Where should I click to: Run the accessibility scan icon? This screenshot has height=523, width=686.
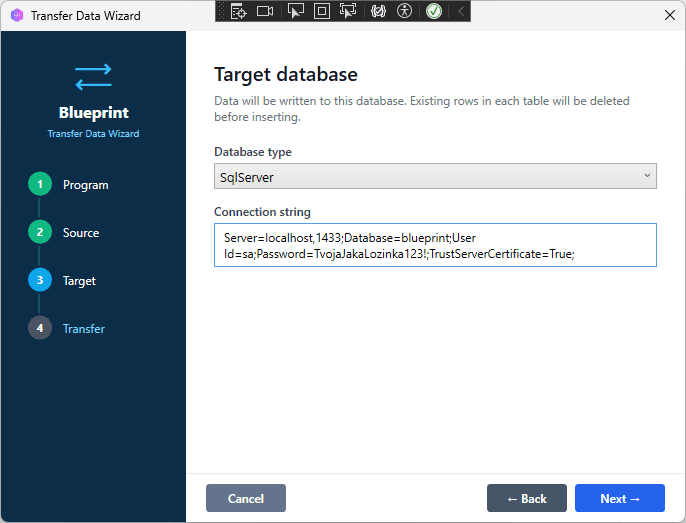click(x=404, y=11)
